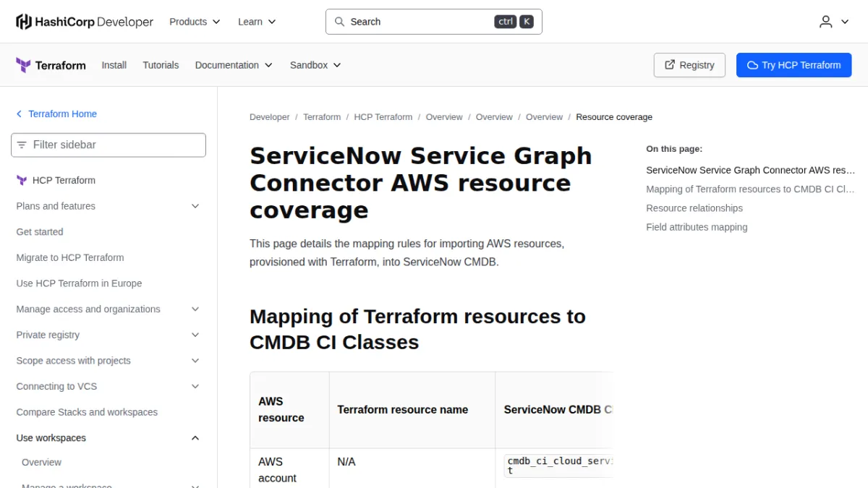The image size is (868, 488).
Task: Open the Products dropdown menu
Action: click(195, 22)
